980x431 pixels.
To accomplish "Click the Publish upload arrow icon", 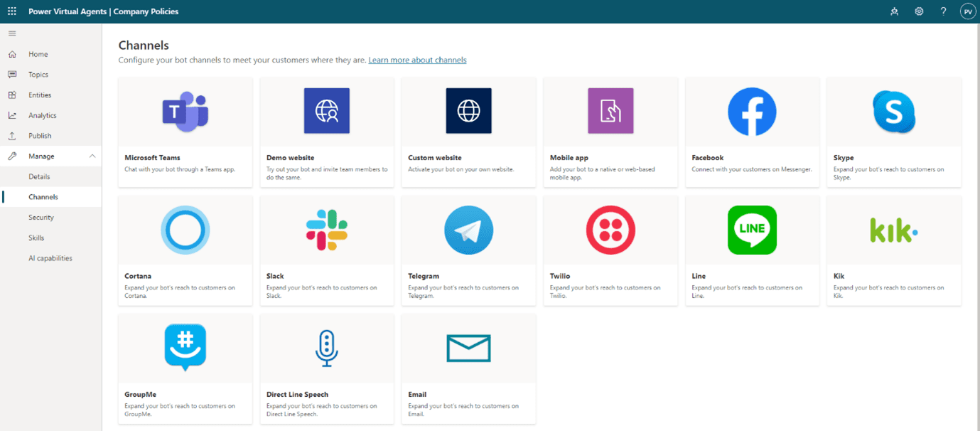I will pos(12,136).
